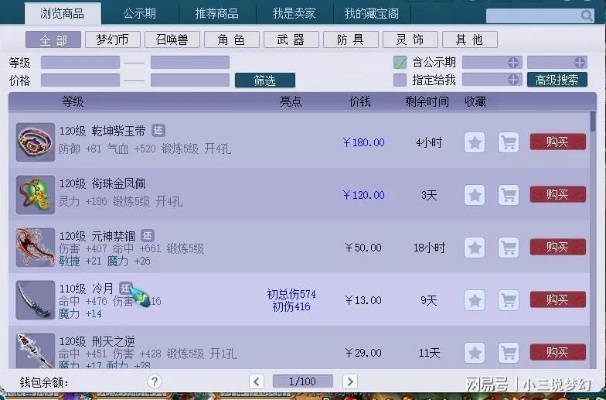Click the 亮点 column header
606x400 pixels.
[291, 102]
